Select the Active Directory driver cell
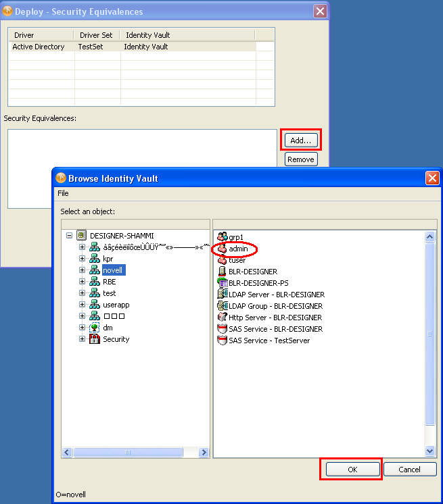This screenshot has height=504, width=443. pos(41,47)
